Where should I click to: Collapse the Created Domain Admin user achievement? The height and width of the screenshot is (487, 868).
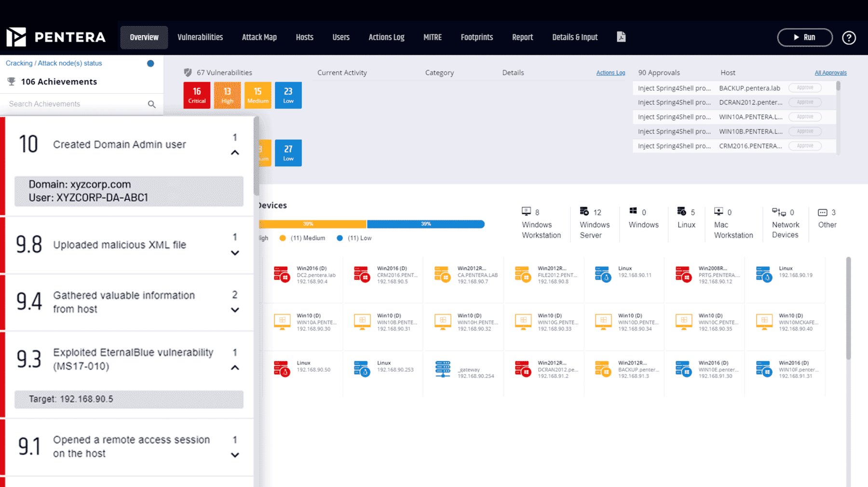pos(235,153)
